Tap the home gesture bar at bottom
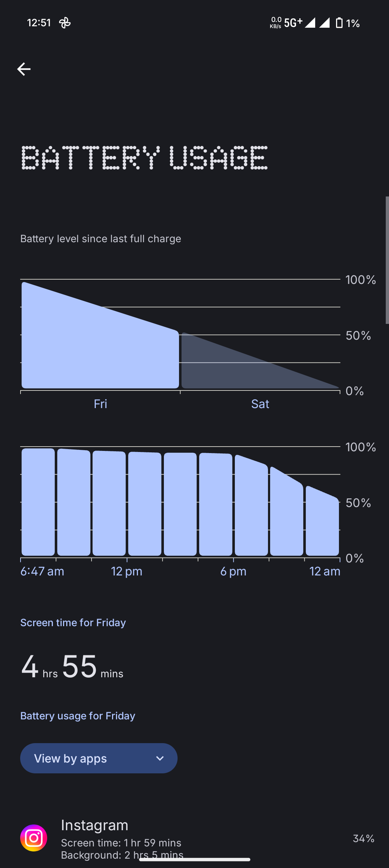The height and width of the screenshot is (868, 389). [194, 860]
